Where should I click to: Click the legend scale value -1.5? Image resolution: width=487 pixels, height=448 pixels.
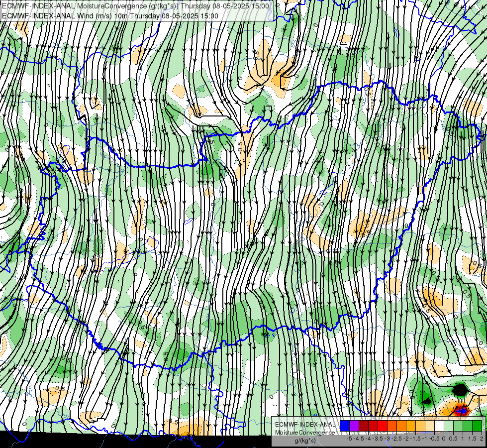pyautogui.click(x=415, y=439)
